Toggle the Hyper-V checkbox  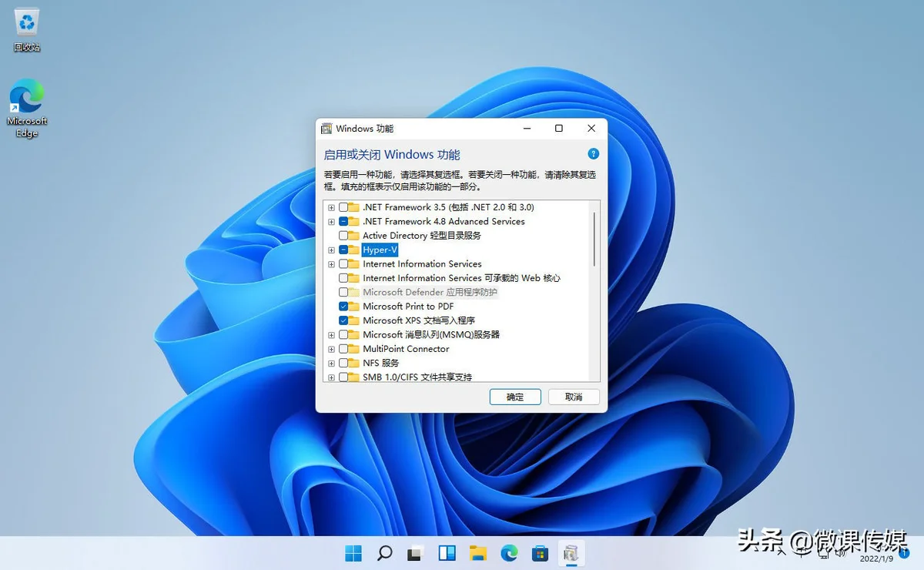pyautogui.click(x=343, y=250)
